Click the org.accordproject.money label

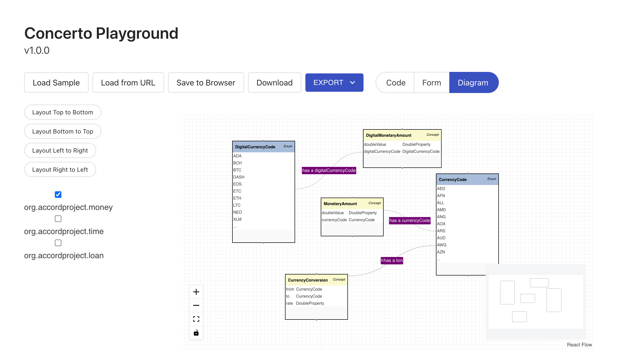(68, 207)
